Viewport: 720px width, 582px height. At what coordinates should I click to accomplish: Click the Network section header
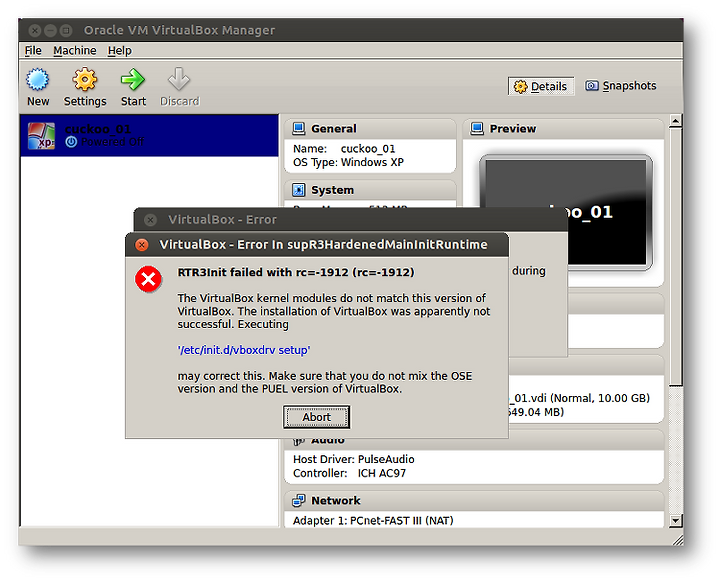pyautogui.click(x=474, y=500)
